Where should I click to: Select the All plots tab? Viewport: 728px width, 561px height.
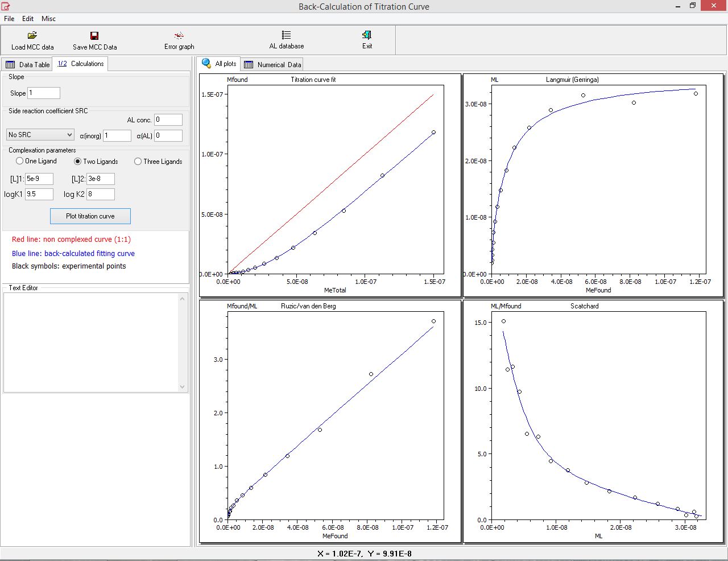coord(220,64)
